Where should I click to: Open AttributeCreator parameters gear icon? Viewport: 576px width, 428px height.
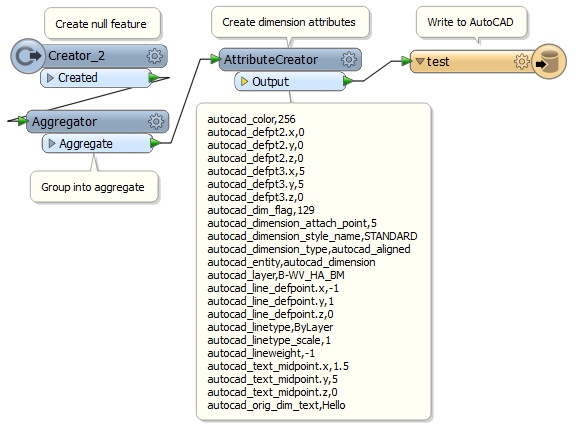click(x=349, y=59)
